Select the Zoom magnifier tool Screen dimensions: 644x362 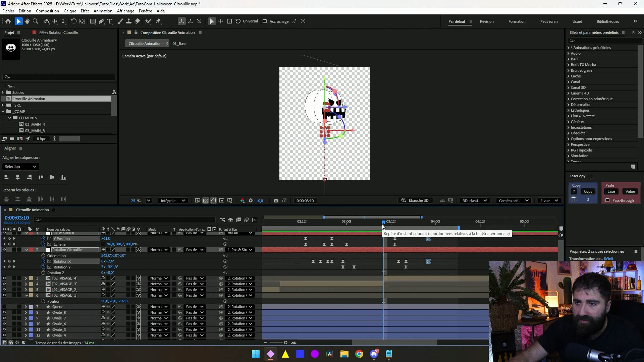[36, 21]
